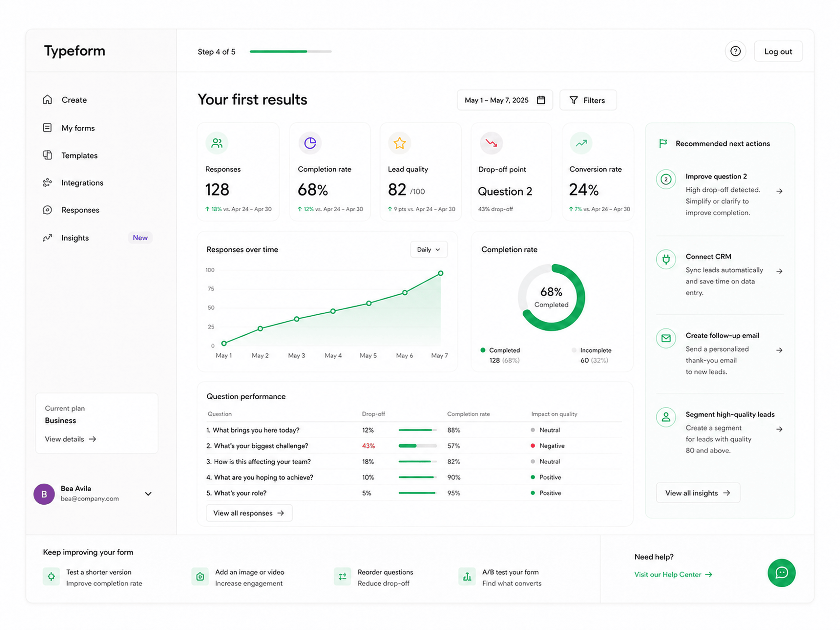Click the follow-up email envelope icon
Viewport: 840px width, 630px height.
[666, 338]
